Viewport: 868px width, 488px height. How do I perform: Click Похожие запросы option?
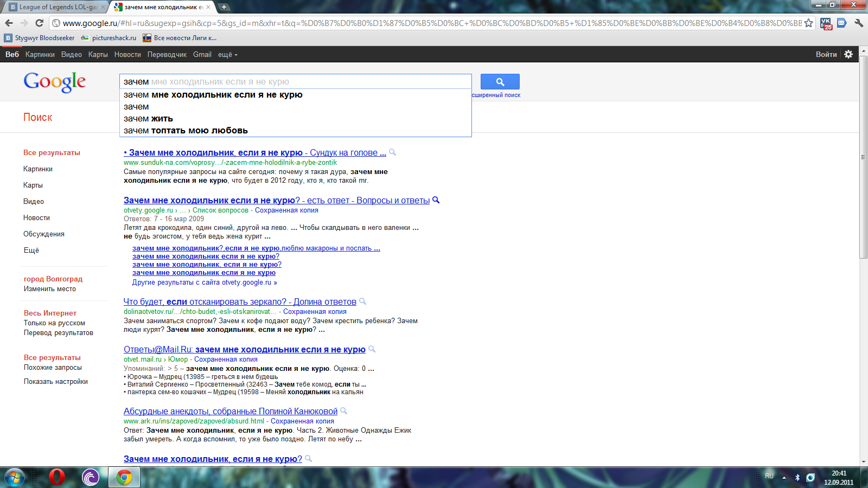53,367
